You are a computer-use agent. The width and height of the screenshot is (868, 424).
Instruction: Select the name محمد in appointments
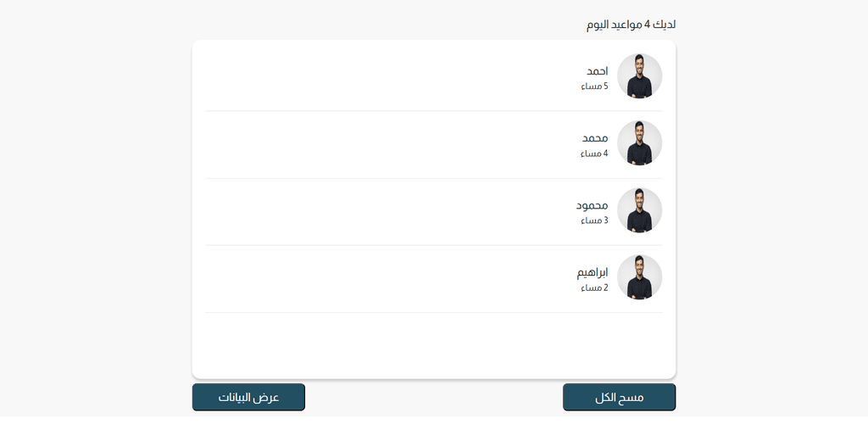click(x=595, y=138)
